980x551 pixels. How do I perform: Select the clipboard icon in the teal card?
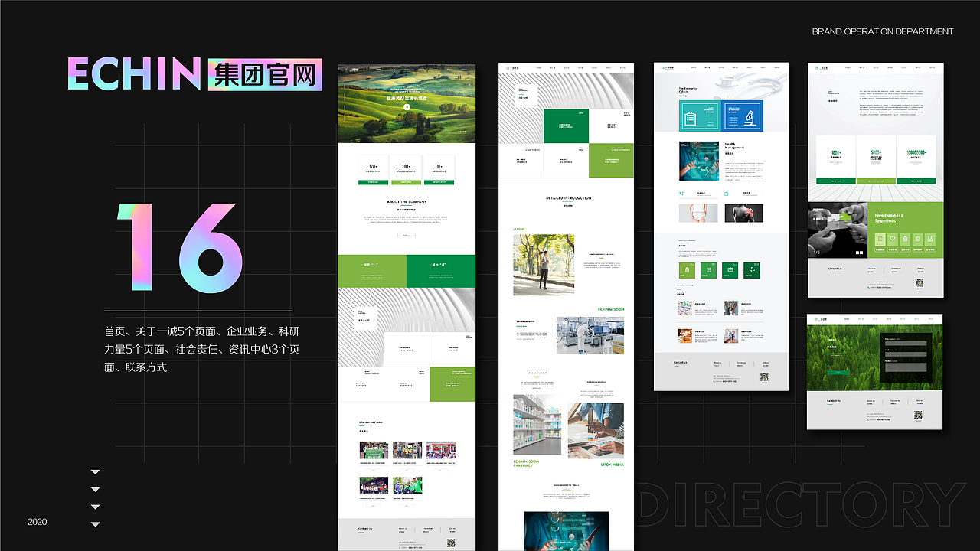click(690, 119)
